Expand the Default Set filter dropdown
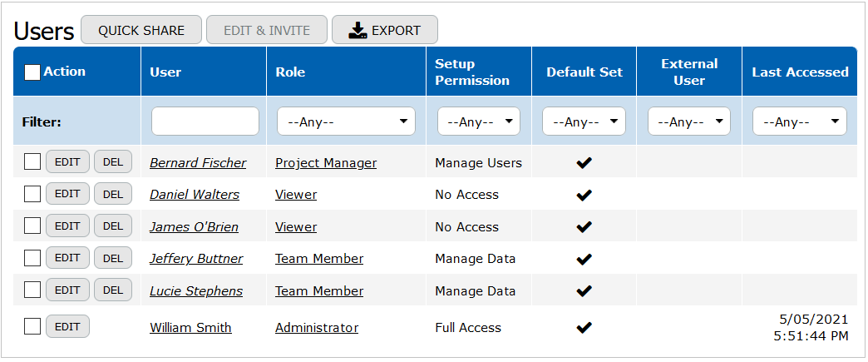Viewport: 868px width, 362px height. [x=584, y=121]
